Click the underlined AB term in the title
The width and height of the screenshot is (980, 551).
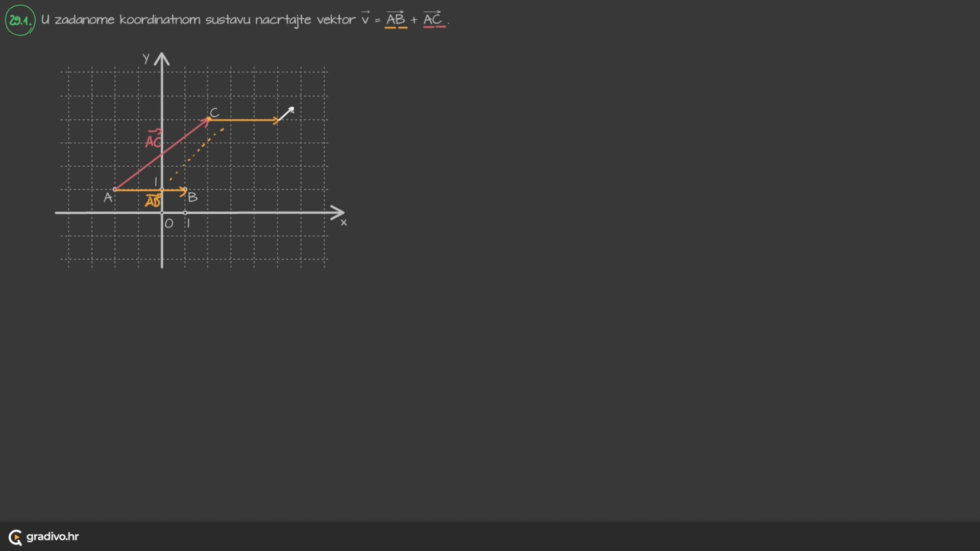coord(396,20)
